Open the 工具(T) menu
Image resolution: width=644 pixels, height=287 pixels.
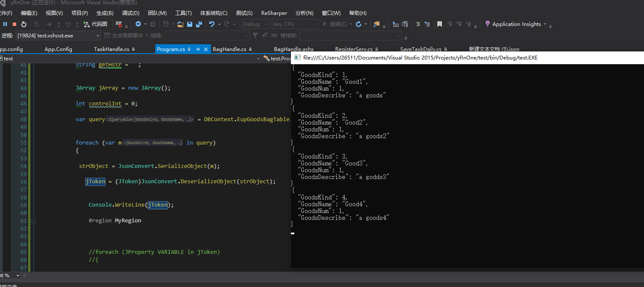tap(183, 13)
